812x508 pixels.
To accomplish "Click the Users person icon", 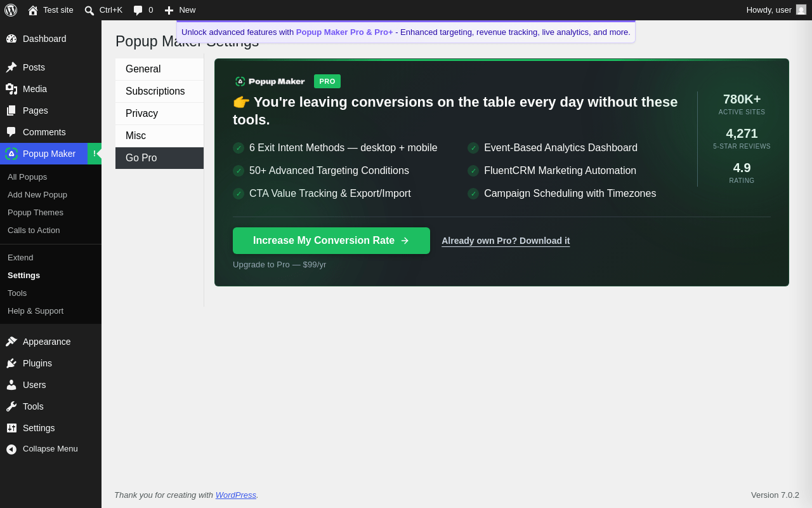I will (11, 385).
